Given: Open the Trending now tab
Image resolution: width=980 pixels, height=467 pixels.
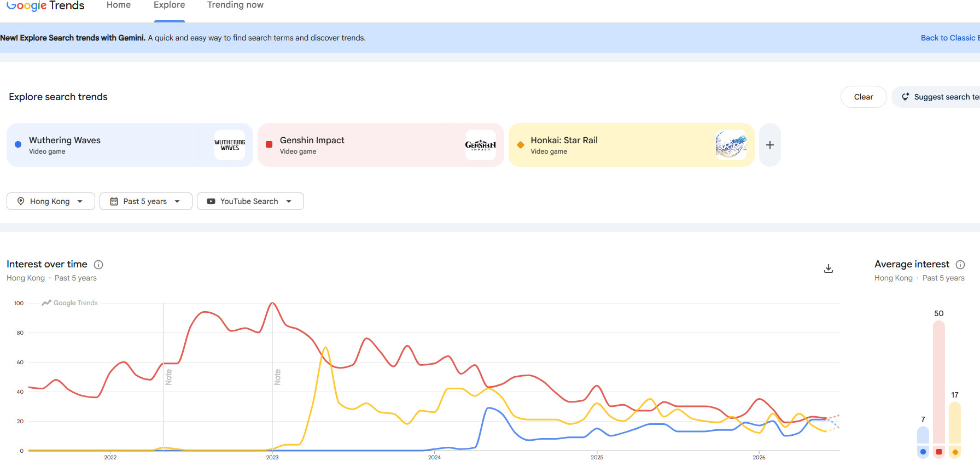Looking at the screenshot, I should click(235, 5).
